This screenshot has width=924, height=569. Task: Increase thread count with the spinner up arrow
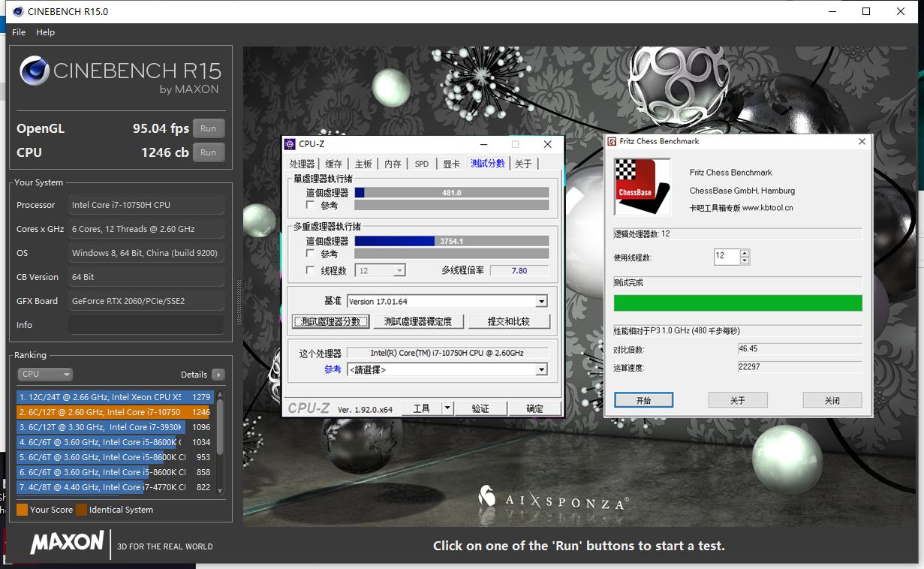coord(745,252)
